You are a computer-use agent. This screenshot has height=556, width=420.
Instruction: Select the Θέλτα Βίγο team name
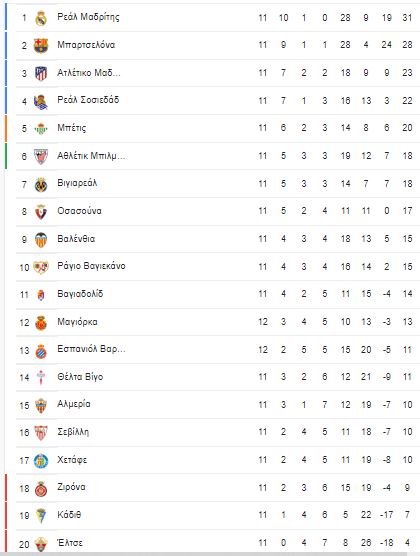(80, 377)
